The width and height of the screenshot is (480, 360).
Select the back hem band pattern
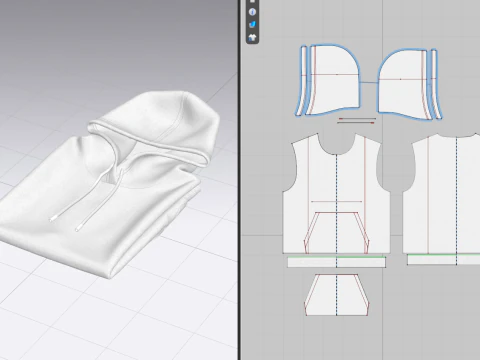point(444,260)
